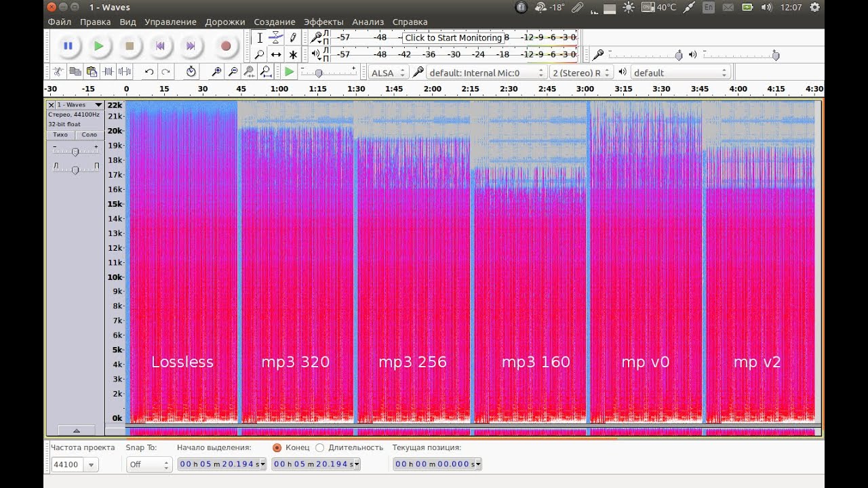Zoom in with the magnifier plus icon
The height and width of the screenshot is (488, 868).
[216, 72]
